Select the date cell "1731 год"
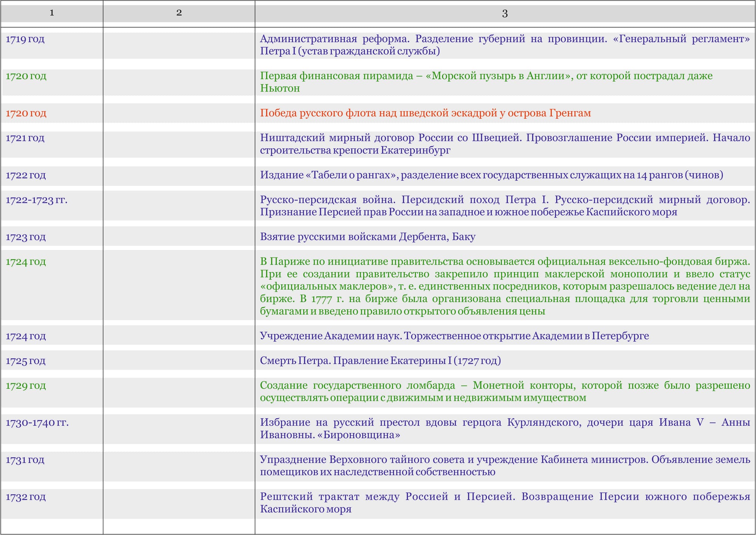 click(25, 460)
